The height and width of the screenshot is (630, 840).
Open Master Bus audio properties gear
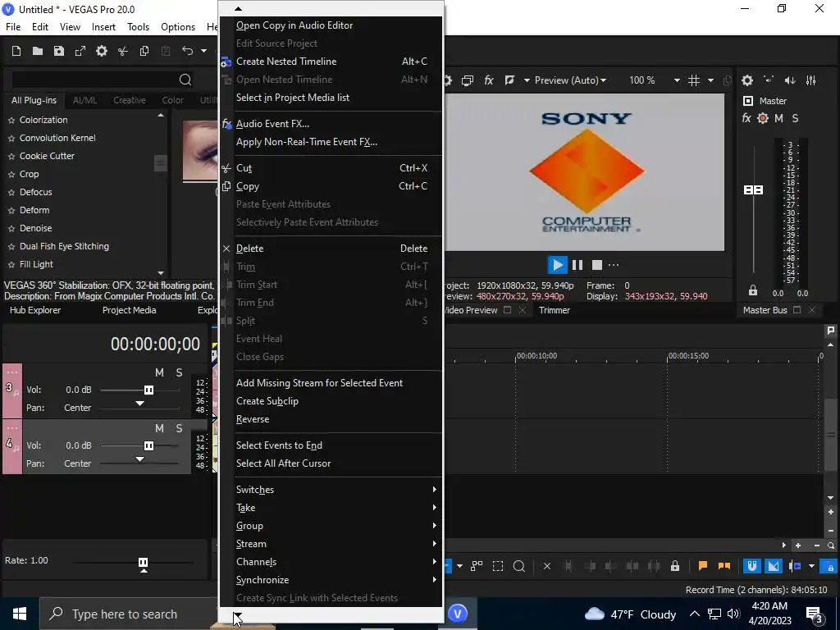(x=747, y=80)
